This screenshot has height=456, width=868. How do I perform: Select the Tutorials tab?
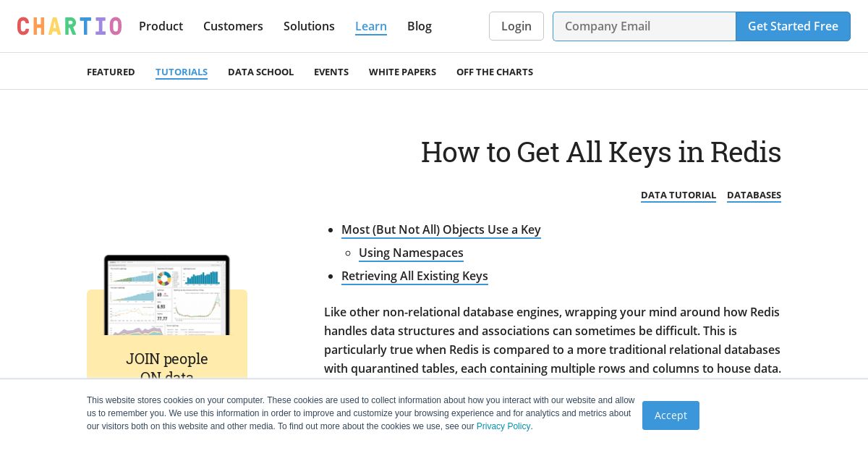click(x=182, y=72)
